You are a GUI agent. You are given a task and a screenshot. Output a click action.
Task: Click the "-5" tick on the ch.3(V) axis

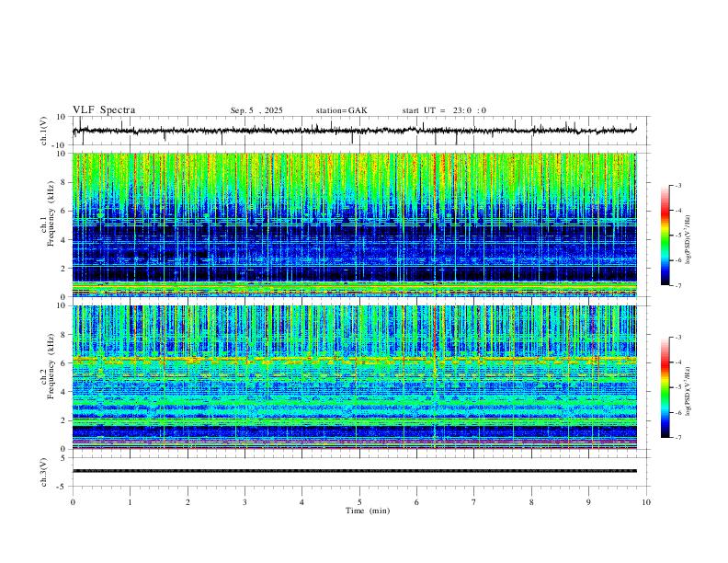pos(63,487)
